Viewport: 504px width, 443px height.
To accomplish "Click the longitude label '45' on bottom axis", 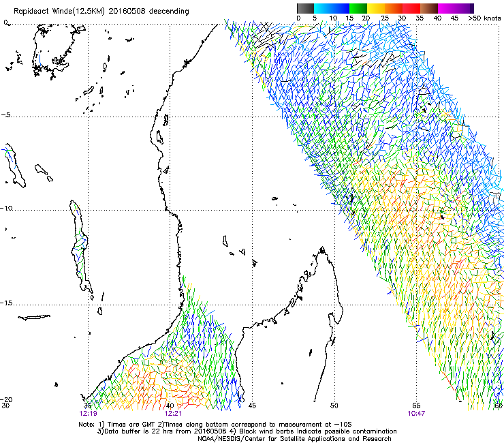I will tap(252, 406).
